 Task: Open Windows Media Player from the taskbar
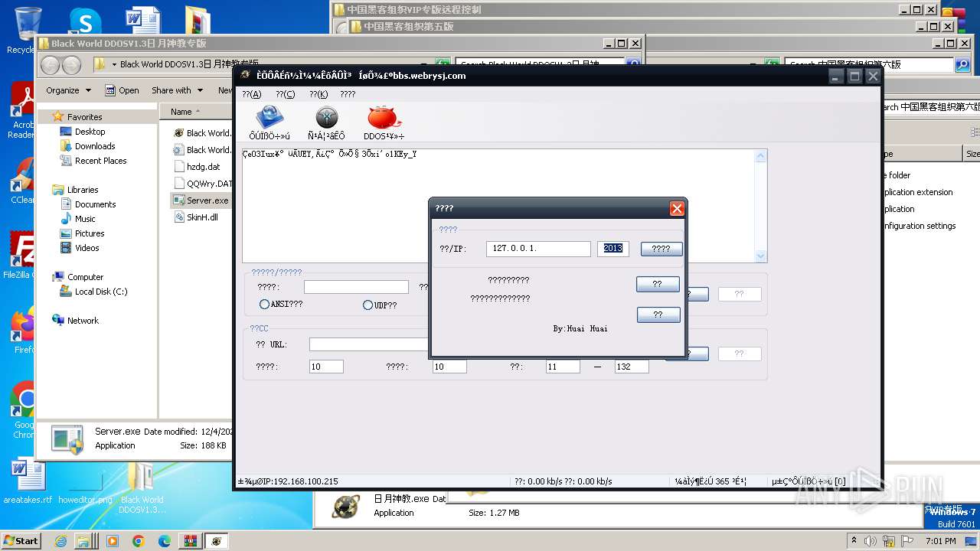coord(113,541)
